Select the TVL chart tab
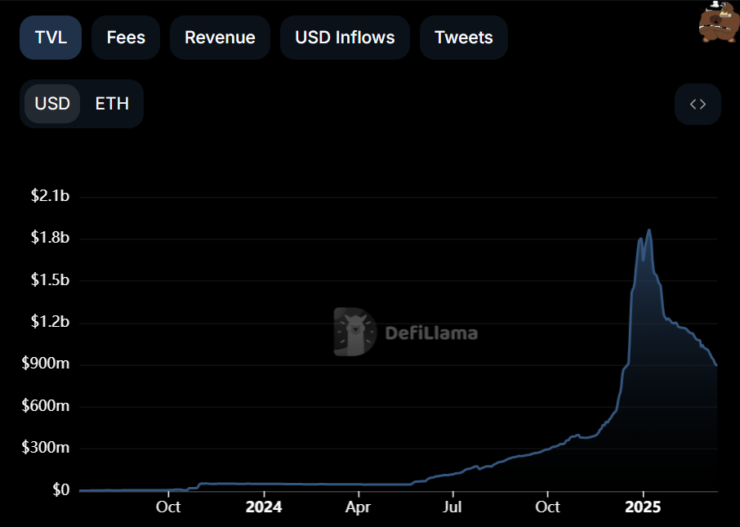This screenshot has height=527, width=740. pyautogui.click(x=50, y=38)
